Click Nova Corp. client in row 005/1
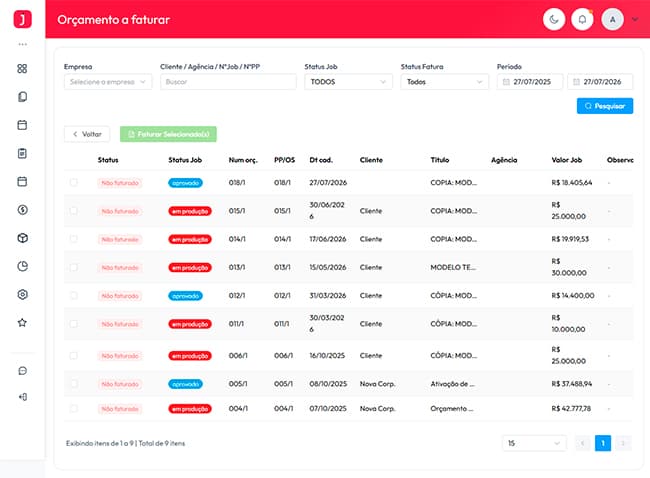This screenshot has width=650, height=478. [x=377, y=384]
